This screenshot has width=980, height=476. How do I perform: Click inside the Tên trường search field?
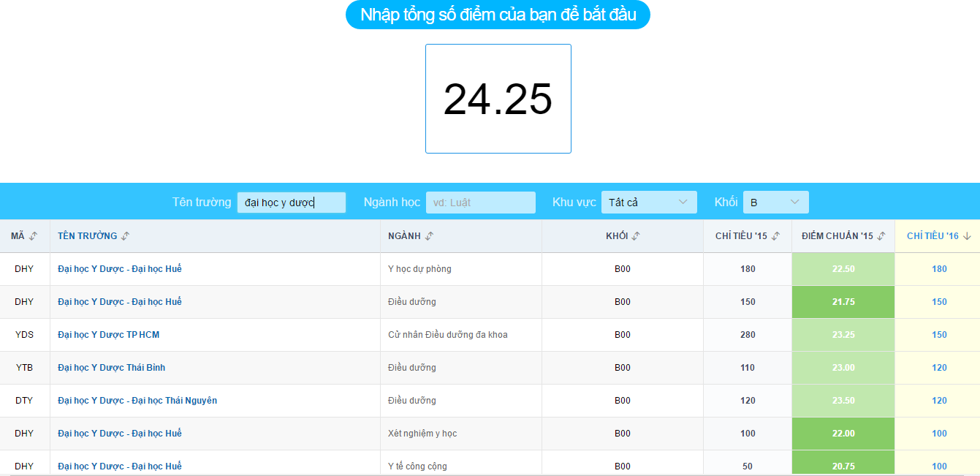[x=291, y=202]
